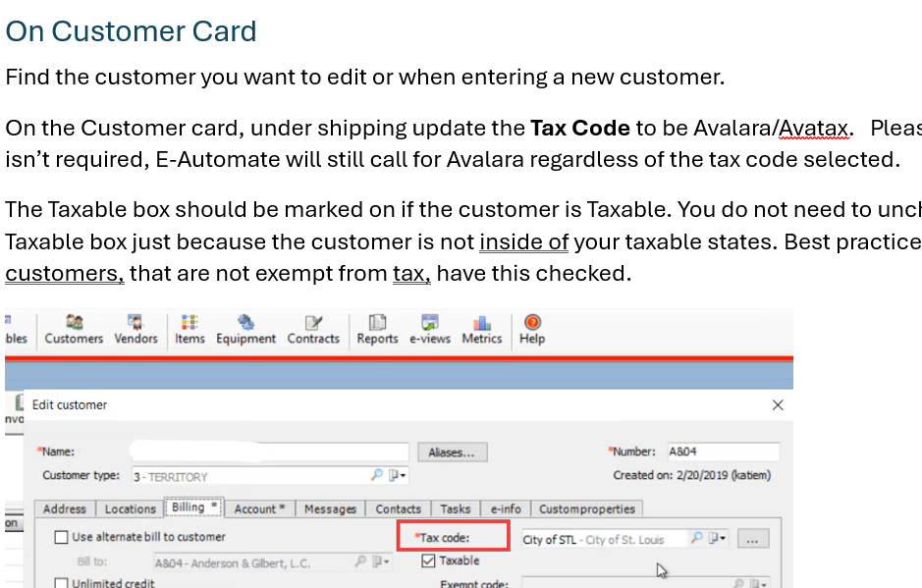Switch to the Account tab
Viewport: 922px width, 588px height.
[259, 508]
